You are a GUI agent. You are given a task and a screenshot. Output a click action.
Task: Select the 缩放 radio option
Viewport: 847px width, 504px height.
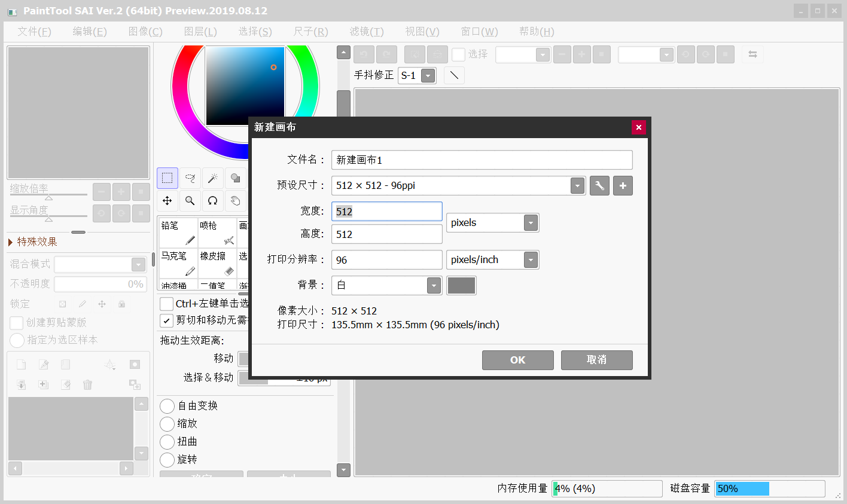167,424
